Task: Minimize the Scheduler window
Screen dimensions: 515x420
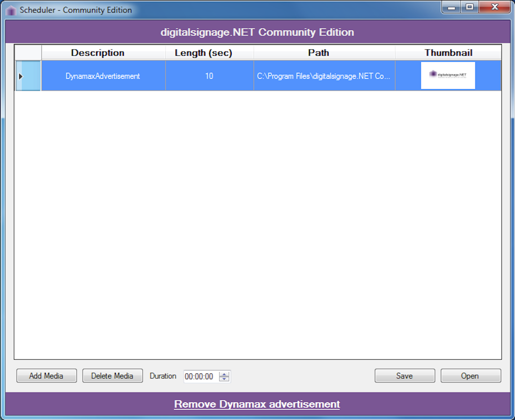Action: coord(451,7)
